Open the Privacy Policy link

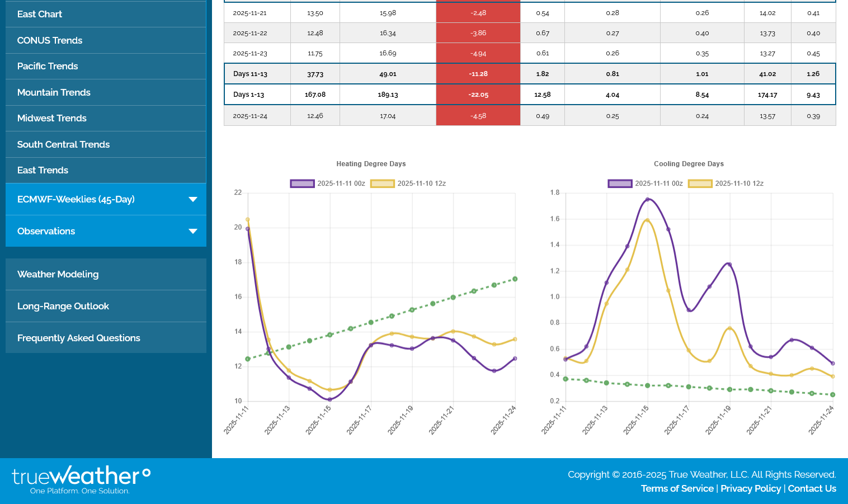750,488
